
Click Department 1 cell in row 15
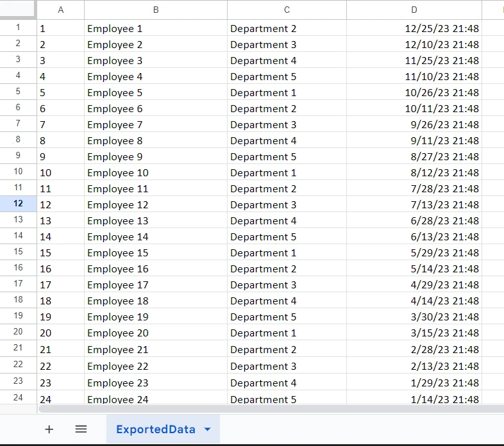(x=287, y=252)
